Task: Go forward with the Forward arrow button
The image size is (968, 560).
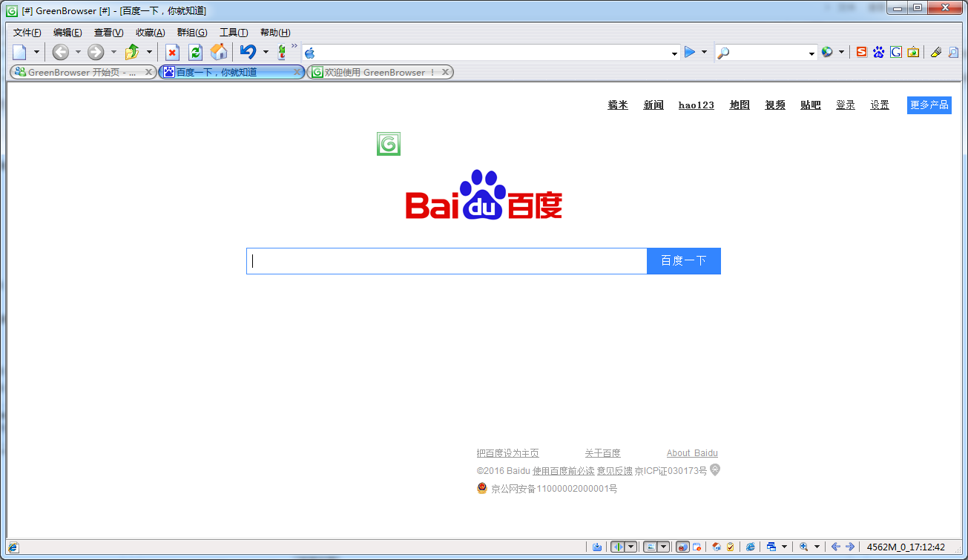Action: (96, 52)
